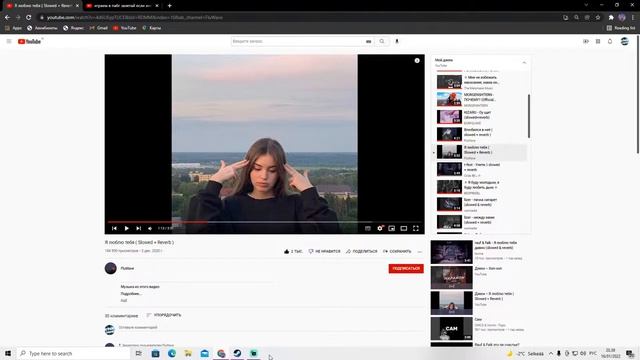Open Chrome profile avatar in toolbar
This screenshot has height=360, width=640.
[x=622, y=18]
